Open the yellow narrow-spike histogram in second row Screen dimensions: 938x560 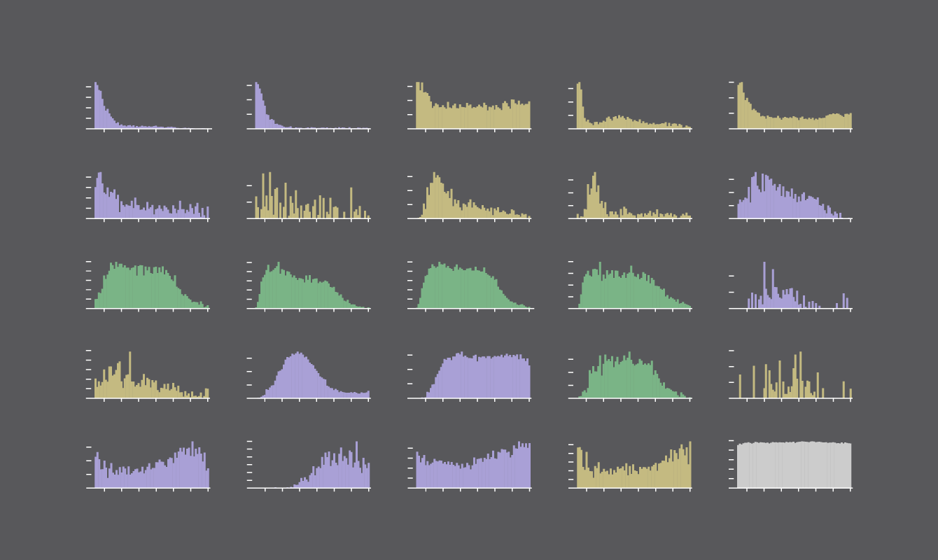(x=633, y=196)
